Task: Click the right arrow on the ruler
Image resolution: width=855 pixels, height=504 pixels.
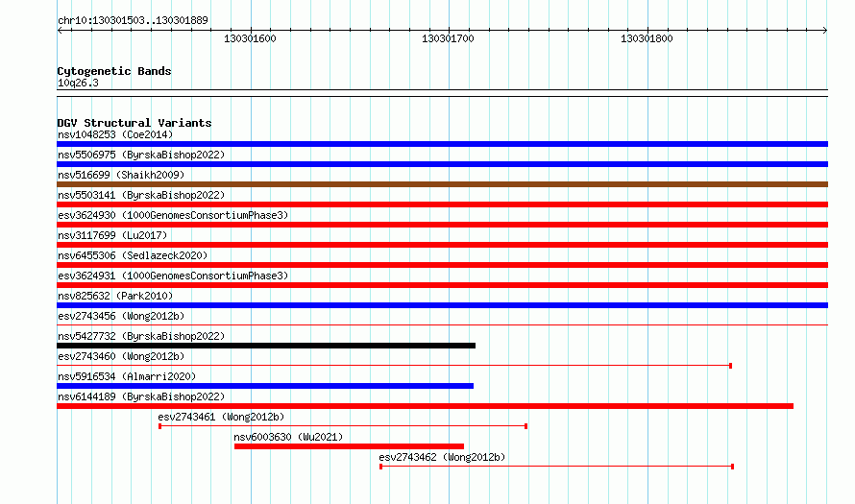Action: tap(825, 31)
